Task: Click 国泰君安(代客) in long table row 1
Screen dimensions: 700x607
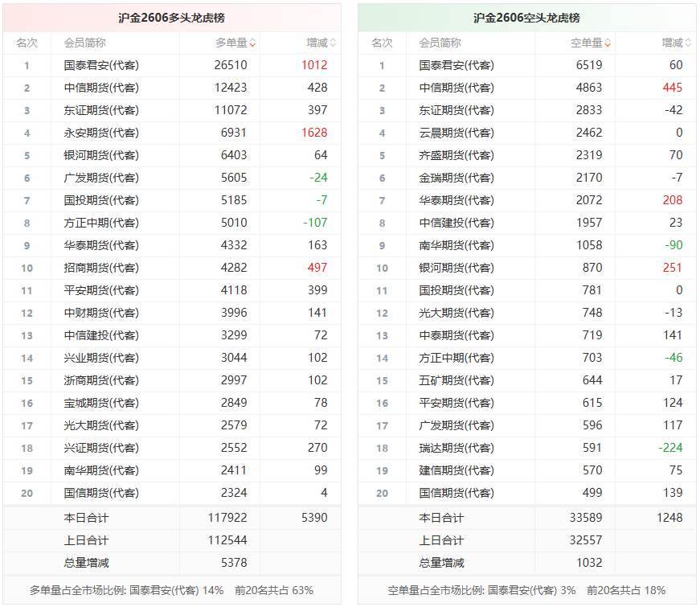Action: point(101,66)
